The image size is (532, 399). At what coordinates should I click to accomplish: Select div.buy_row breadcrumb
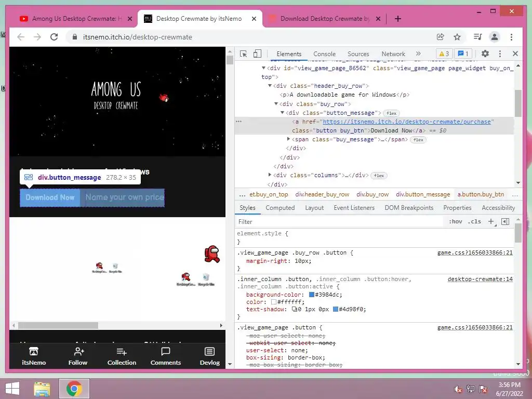[372, 194]
